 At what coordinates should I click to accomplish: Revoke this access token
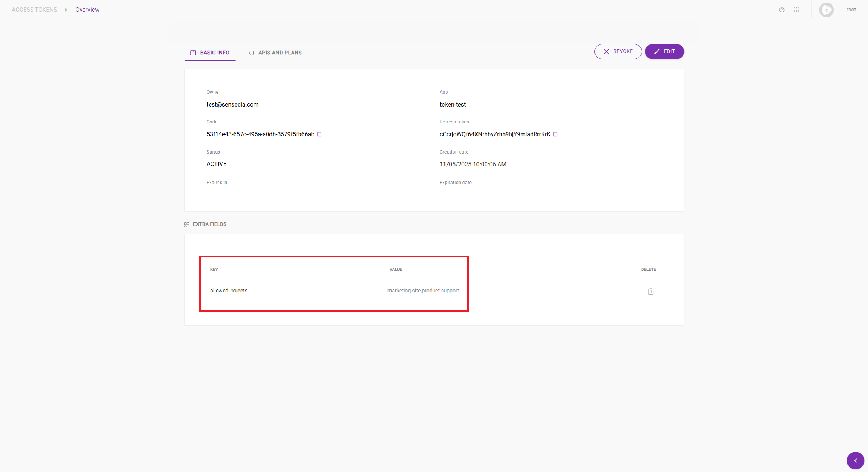(618, 51)
